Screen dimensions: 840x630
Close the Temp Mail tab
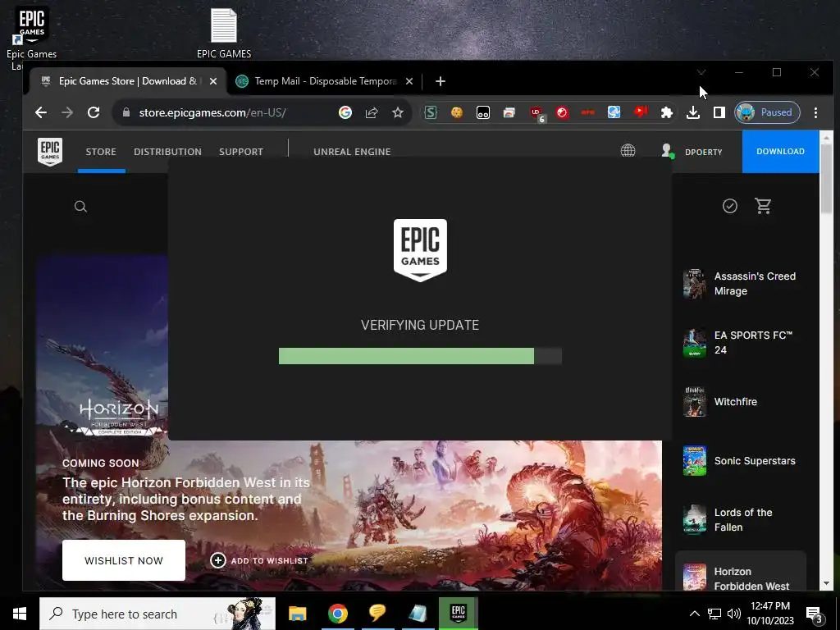[409, 81]
